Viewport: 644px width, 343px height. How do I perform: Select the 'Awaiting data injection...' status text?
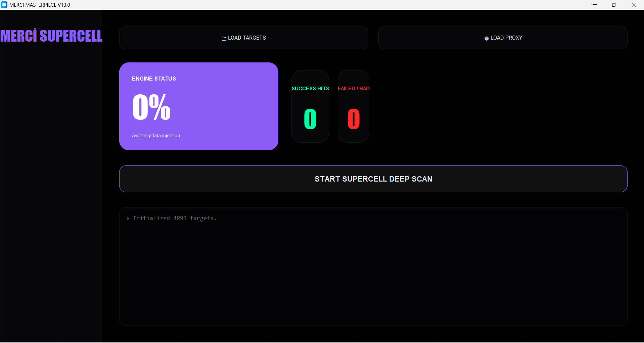(x=158, y=136)
